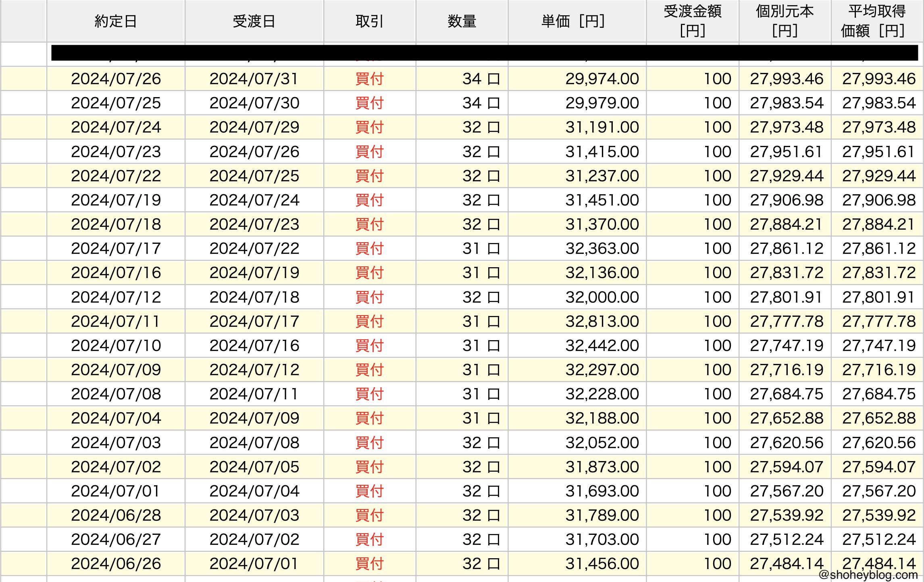Select settlement date 2024/07/05 cell

click(254, 467)
